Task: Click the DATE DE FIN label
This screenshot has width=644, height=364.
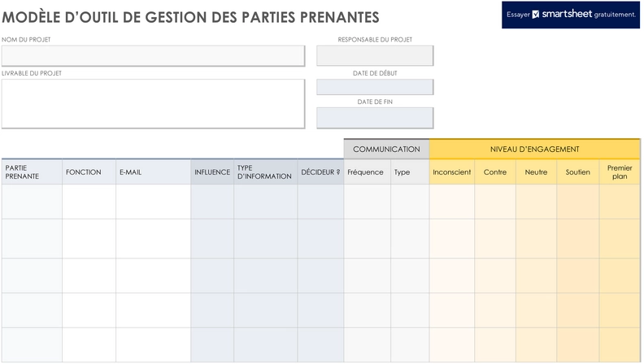Action: (x=375, y=102)
